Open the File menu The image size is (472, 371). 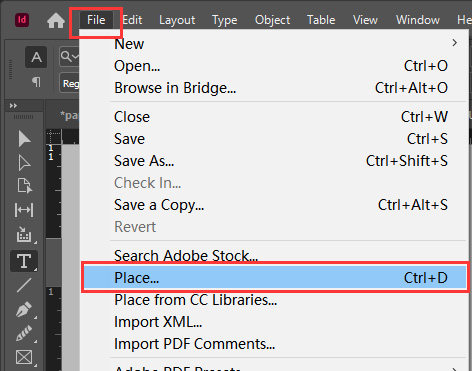point(96,20)
